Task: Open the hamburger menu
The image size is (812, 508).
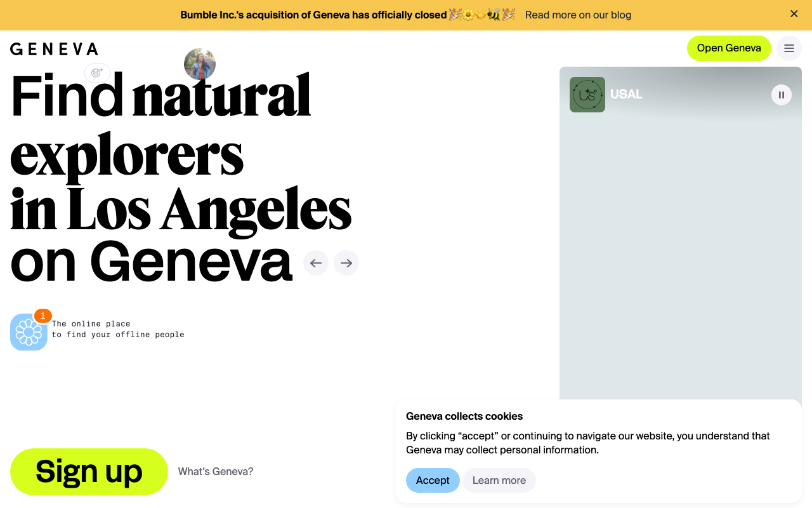Action: (789, 48)
